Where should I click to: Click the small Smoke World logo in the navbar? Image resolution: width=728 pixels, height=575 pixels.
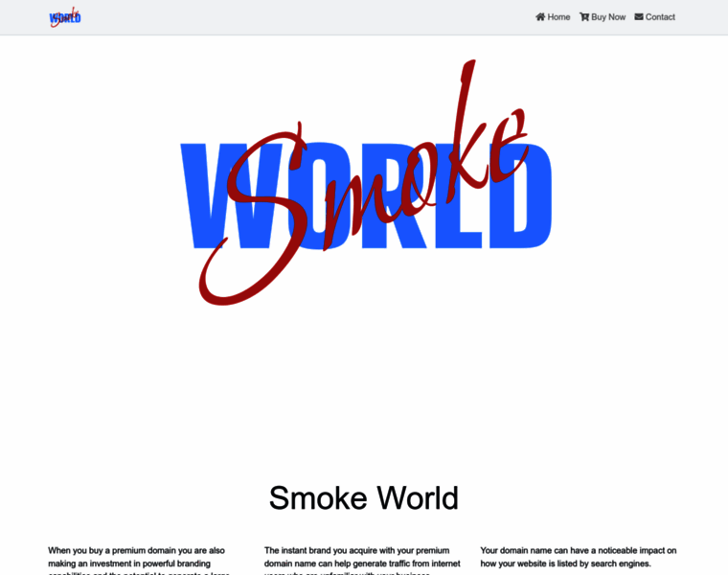click(x=65, y=17)
